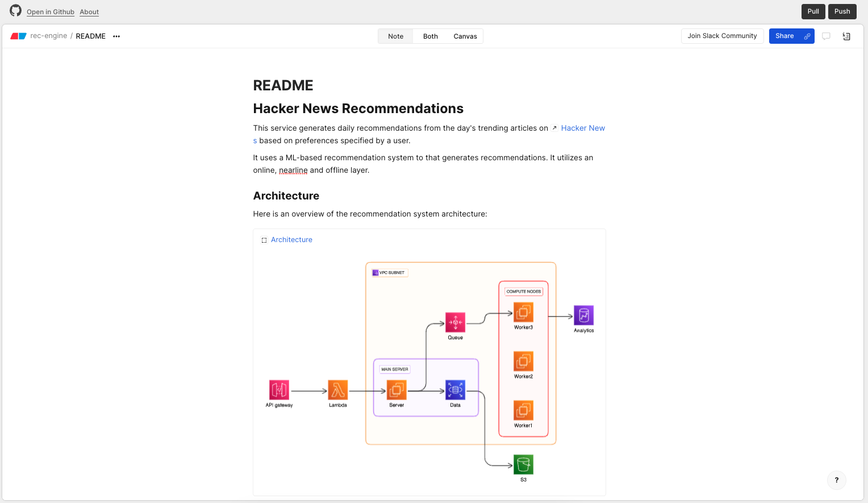Select the Server icon in diagram
The image size is (868, 503).
coord(397,390)
